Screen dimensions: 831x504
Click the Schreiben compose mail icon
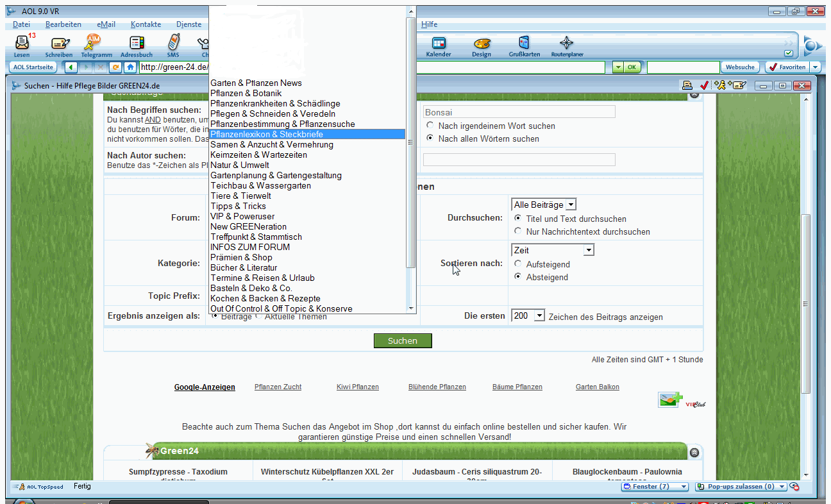click(x=59, y=44)
